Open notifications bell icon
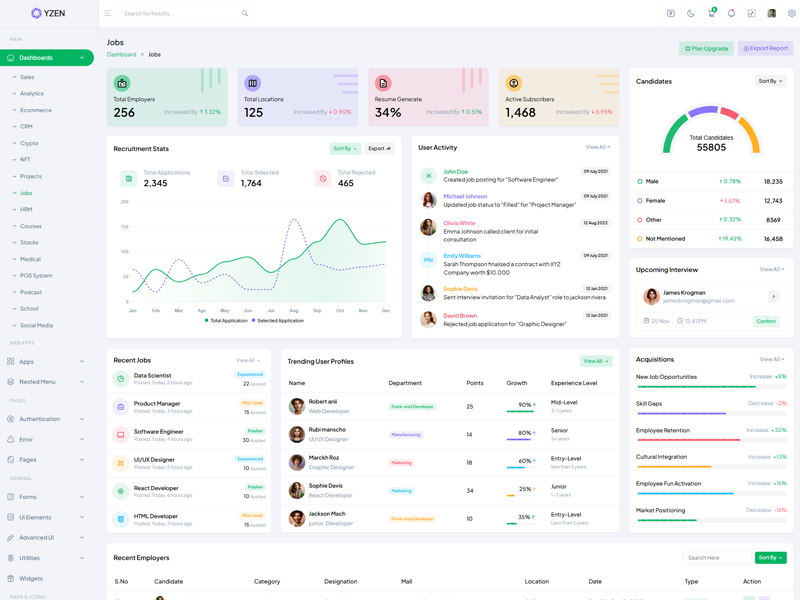This screenshot has height=600, width=800. pos(731,13)
